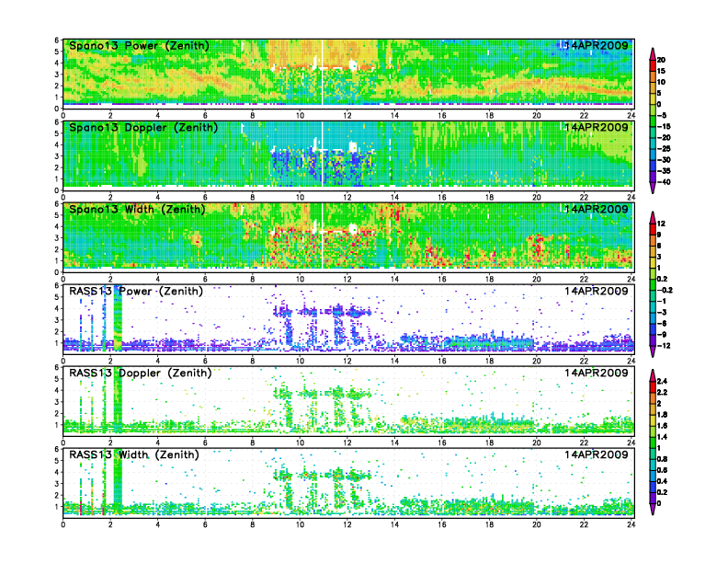Click the 14APR2009 date in Spano13 Doppler panel
Screen dimensions: 728x563
597,128
